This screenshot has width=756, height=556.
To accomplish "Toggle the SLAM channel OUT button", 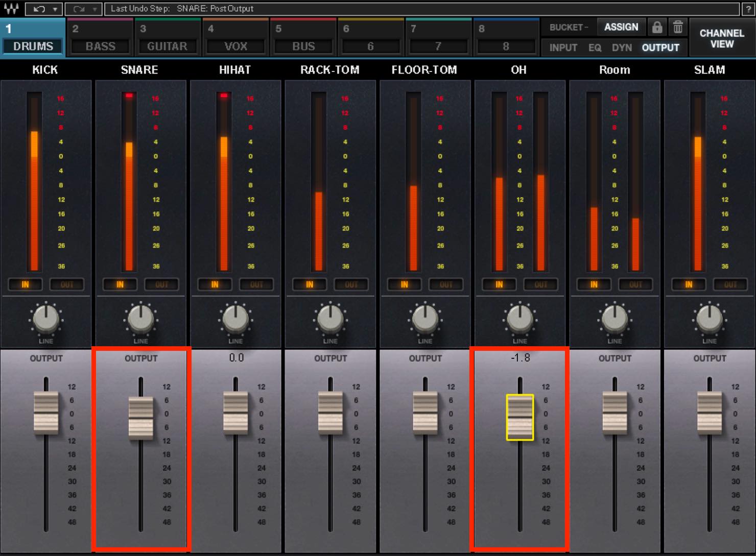I will click(730, 284).
